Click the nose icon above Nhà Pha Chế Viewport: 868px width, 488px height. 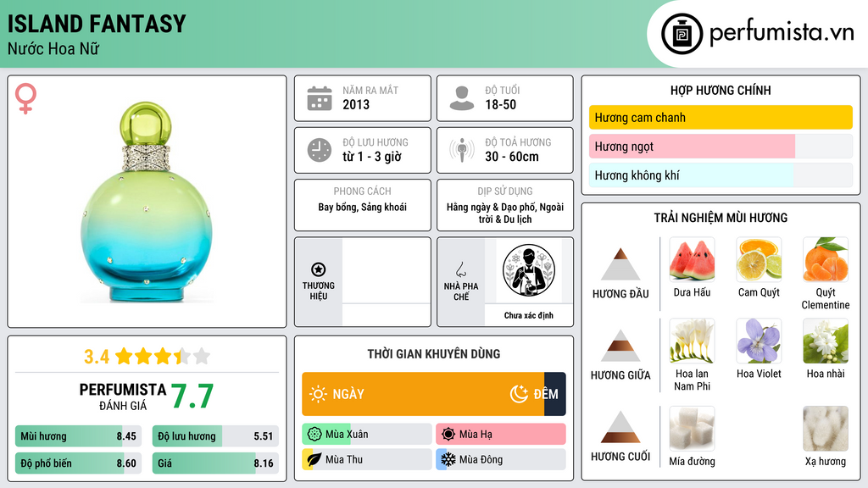click(460, 269)
